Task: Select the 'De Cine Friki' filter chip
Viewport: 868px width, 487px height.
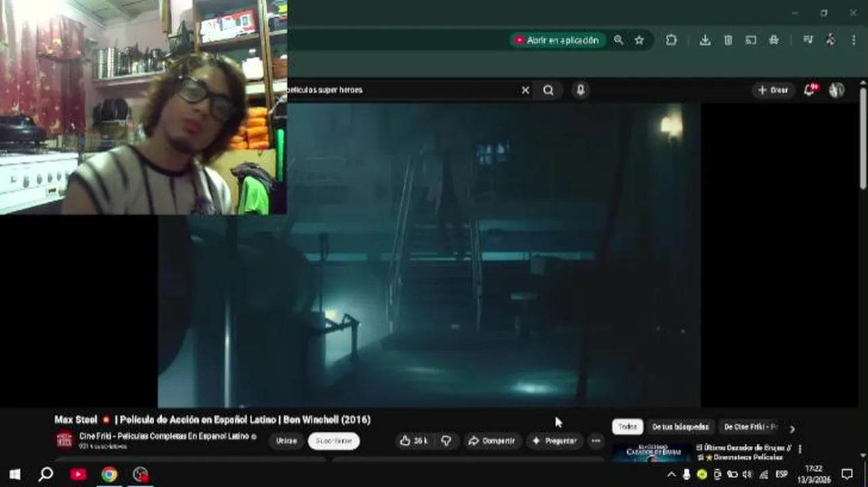Action: (750, 427)
